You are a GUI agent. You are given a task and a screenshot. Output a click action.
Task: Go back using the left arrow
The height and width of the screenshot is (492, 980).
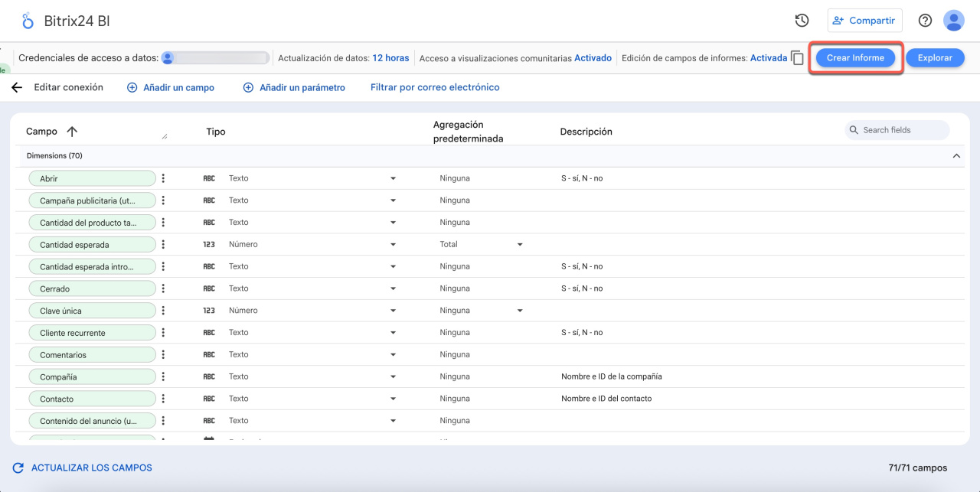coord(17,88)
